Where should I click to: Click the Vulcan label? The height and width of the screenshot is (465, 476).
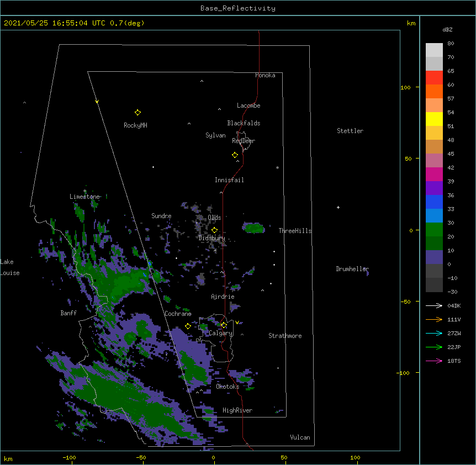[x=300, y=437]
